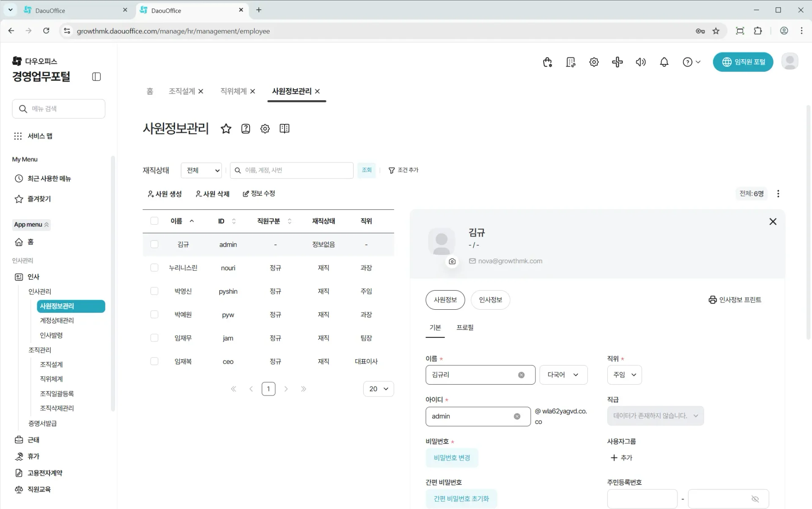This screenshot has width=812, height=509.
Task: Check the checkbox on the 김규 row
Action: point(154,244)
